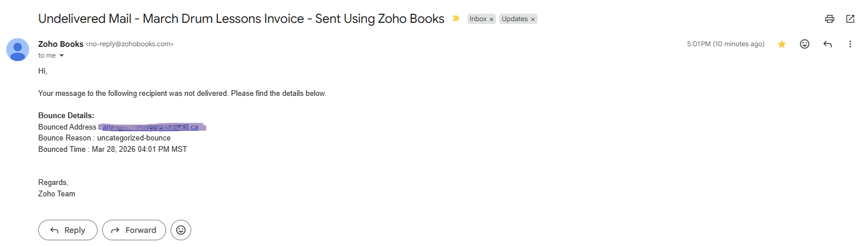Open the email in a new window
This screenshot has width=868, height=246.
point(850,19)
